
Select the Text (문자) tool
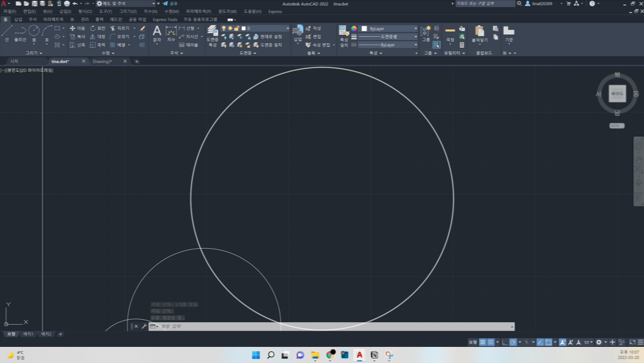click(157, 34)
